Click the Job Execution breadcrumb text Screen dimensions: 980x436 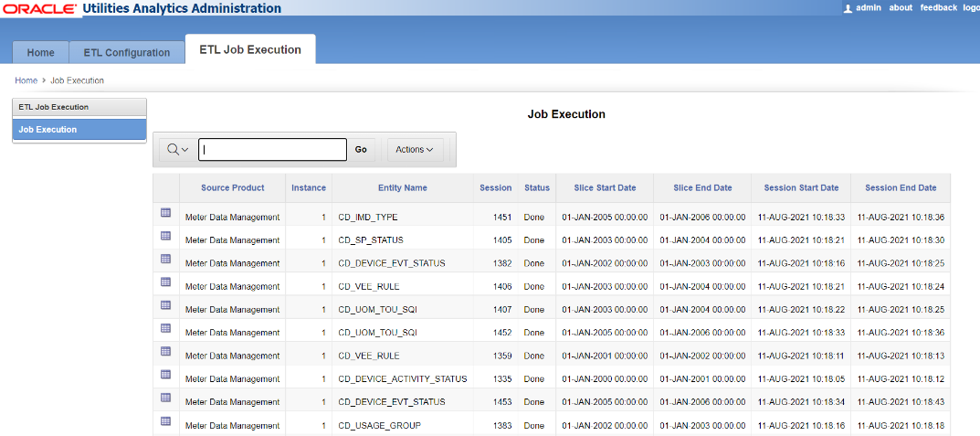pos(77,80)
